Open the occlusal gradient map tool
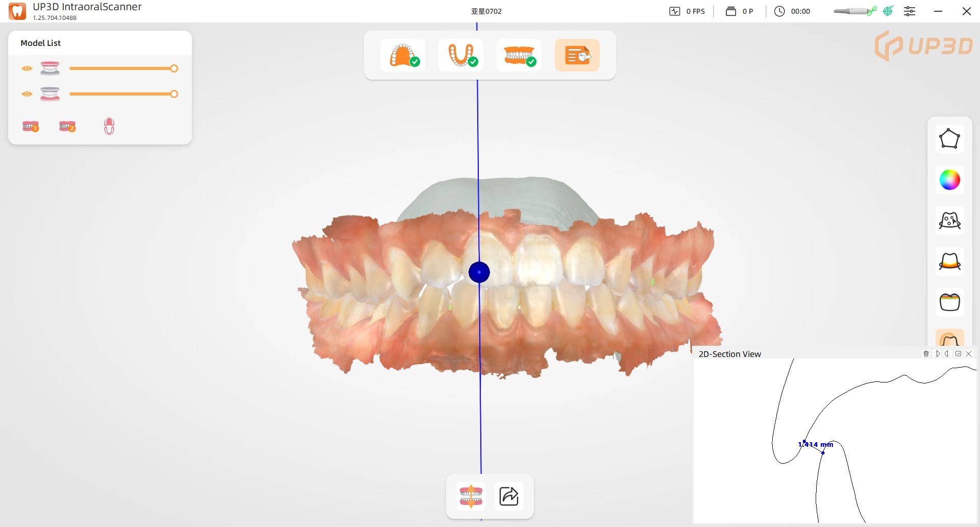This screenshot has height=527, width=980. click(x=949, y=302)
